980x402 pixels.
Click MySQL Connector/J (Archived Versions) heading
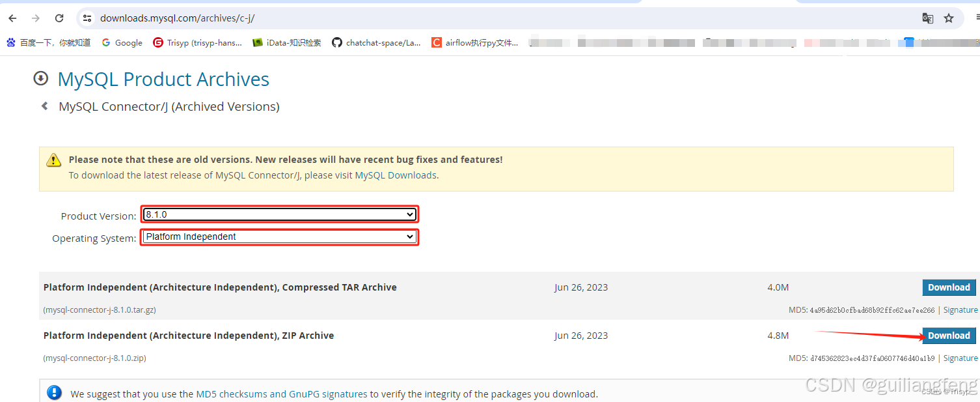[169, 106]
